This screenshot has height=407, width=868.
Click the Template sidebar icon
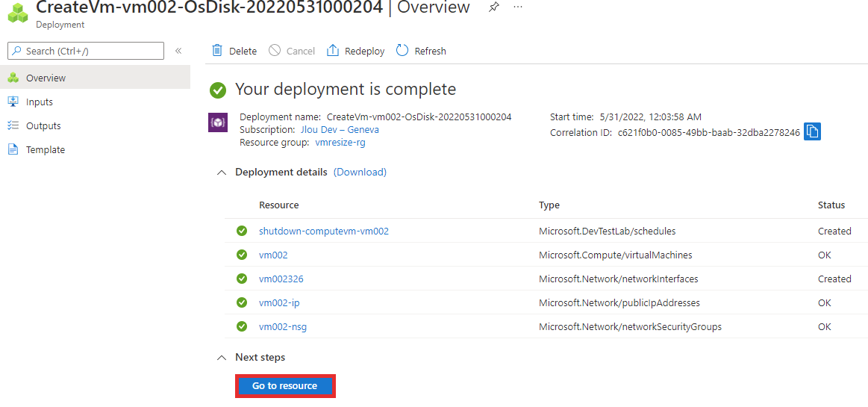pyautogui.click(x=13, y=149)
